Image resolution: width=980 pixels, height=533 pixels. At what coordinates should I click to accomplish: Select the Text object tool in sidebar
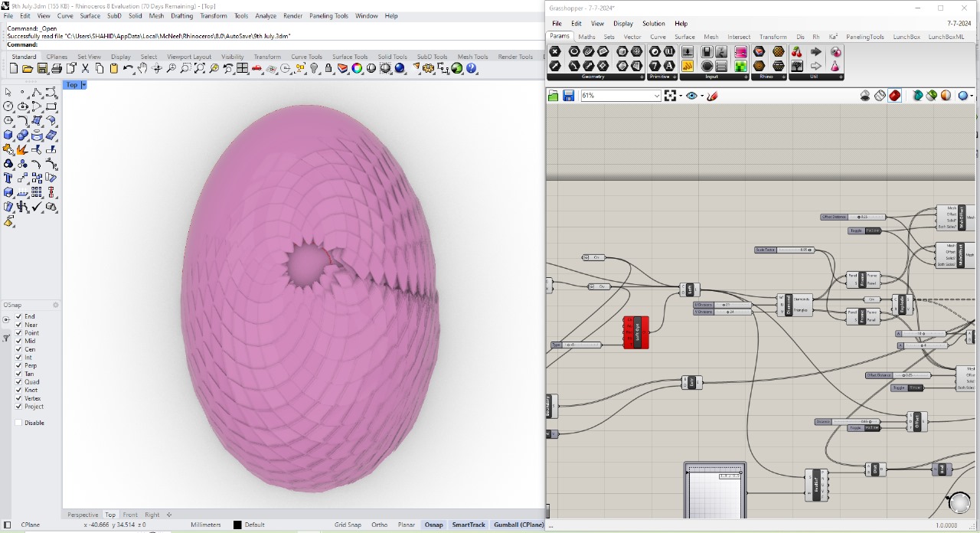pos(8,177)
